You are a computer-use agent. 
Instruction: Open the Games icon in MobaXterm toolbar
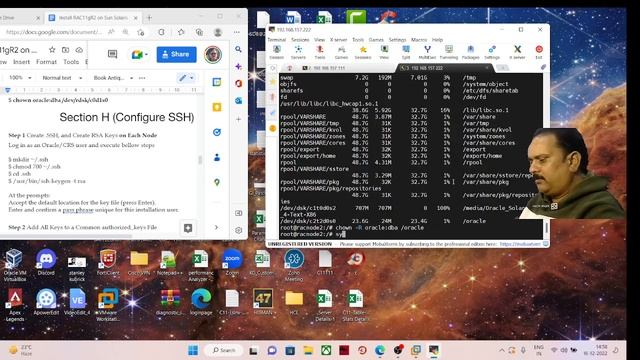341,52
